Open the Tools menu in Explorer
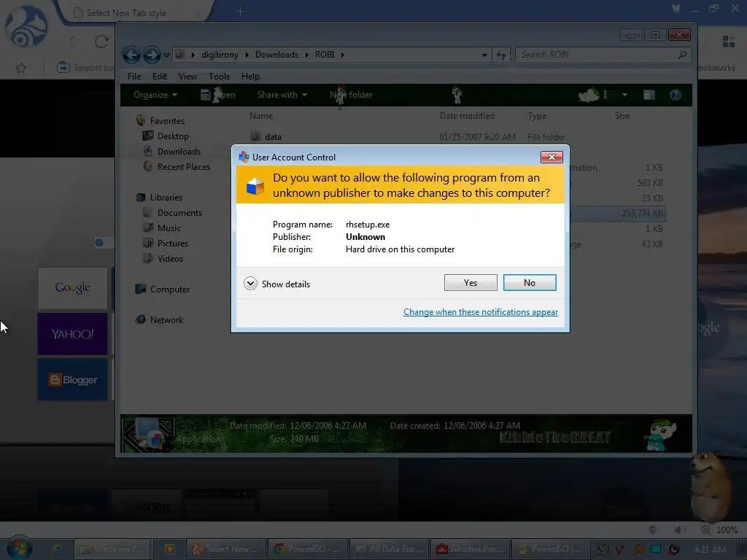The width and height of the screenshot is (747, 560). pos(219,77)
